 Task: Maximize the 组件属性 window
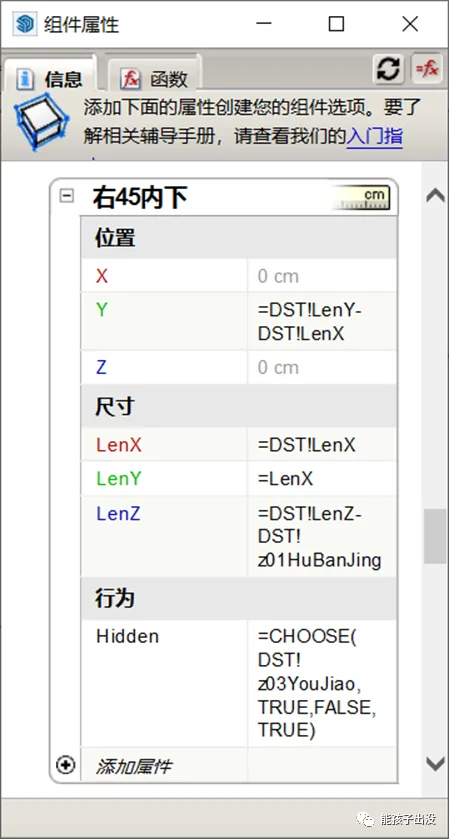[336, 24]
